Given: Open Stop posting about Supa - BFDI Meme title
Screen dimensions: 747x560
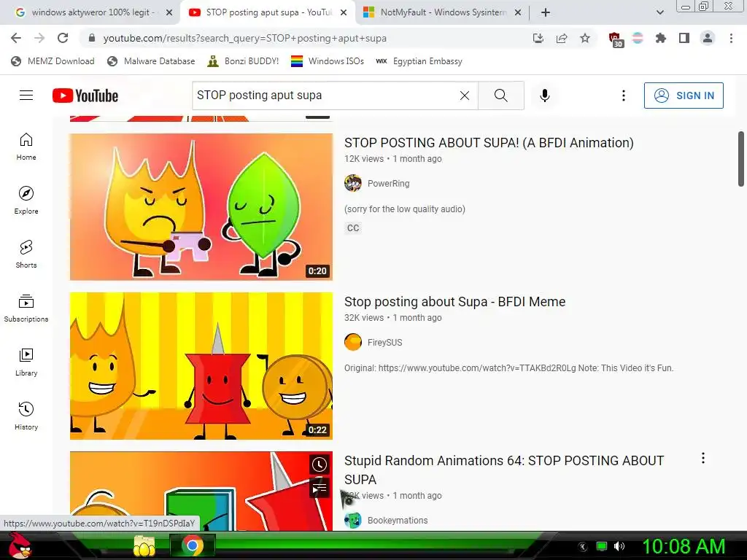Looking at the screenshot, I should pos(454,302).
